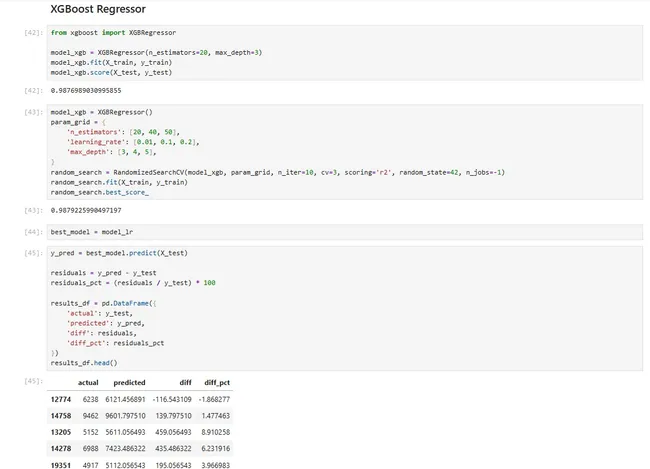The width and height of the screenshot is (650, 469).
Task: Select the code cell importing XGBRegressor
Action: click(x=344, y=53)
